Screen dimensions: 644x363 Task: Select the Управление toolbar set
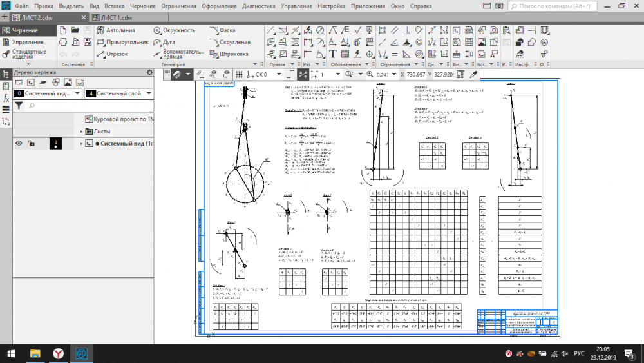pyautogui.click(x=27, y=42)
